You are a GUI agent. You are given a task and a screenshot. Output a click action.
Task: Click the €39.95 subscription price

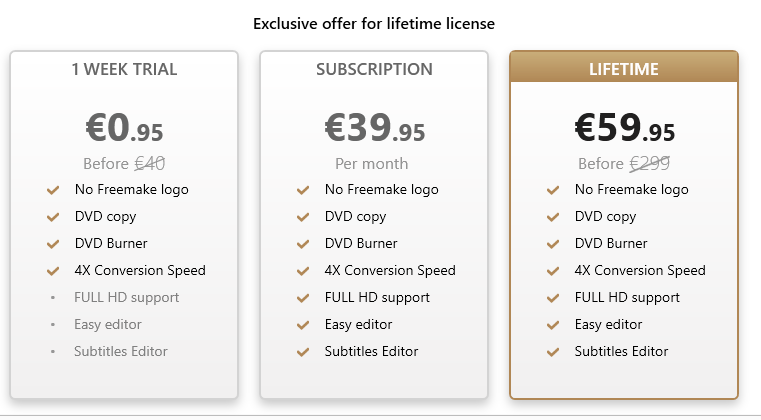[x=374, y=128]
